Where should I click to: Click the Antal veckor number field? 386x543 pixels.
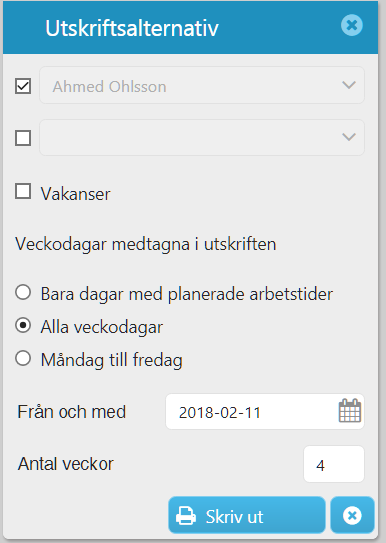[334, 464]
